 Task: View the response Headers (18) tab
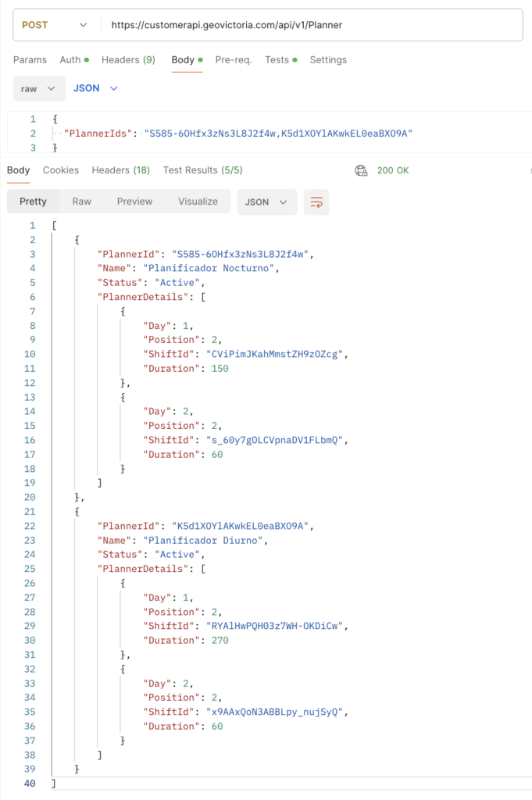(120, 170)
